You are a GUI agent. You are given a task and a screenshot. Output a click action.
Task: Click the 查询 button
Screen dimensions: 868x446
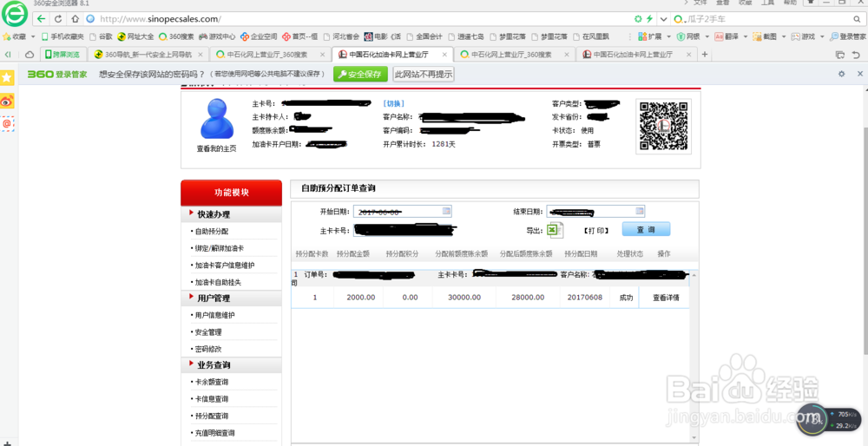pyautogui.click(x=646, y=229)
